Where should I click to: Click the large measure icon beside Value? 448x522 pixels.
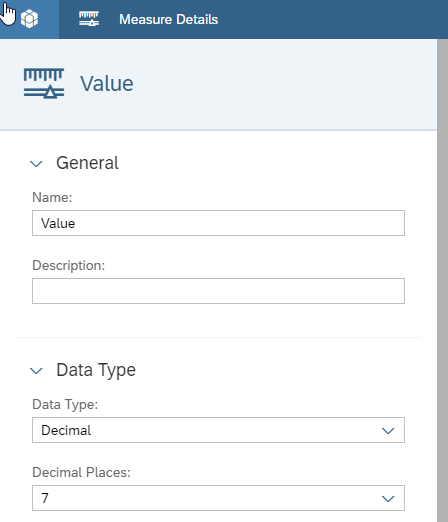point(44,83)
